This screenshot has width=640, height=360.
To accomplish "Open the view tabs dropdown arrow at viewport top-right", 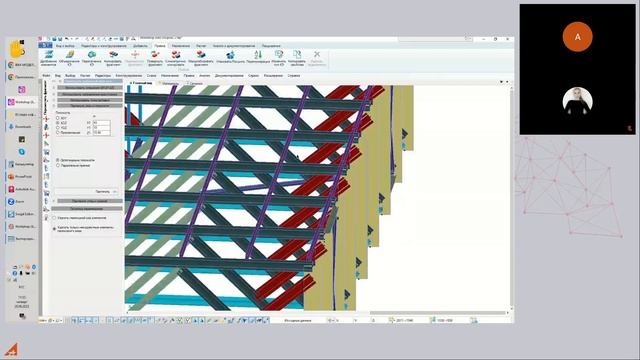I will [501, 82].
